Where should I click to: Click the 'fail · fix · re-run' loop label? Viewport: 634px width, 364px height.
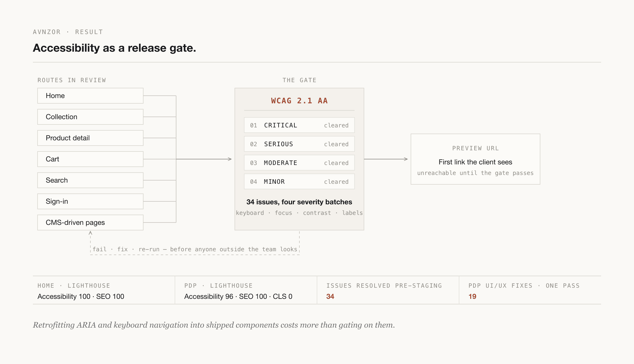[x=195, y=249]
